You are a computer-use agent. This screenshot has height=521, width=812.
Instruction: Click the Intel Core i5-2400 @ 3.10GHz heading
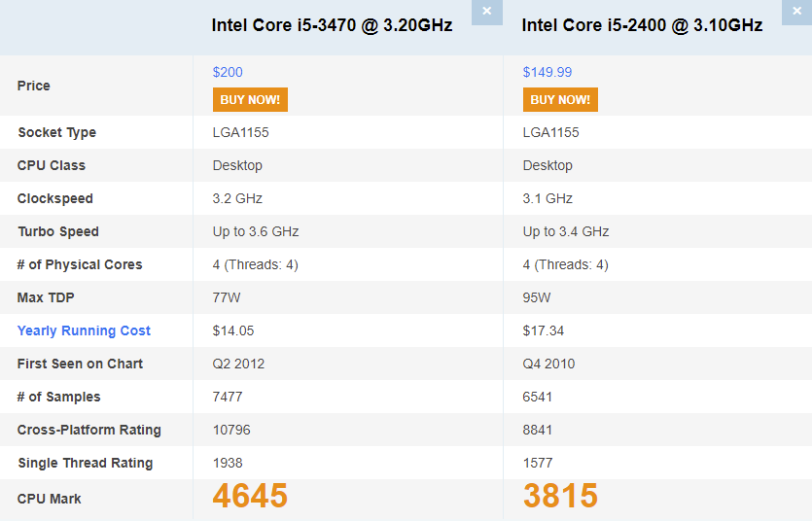[x=642, y=25]
